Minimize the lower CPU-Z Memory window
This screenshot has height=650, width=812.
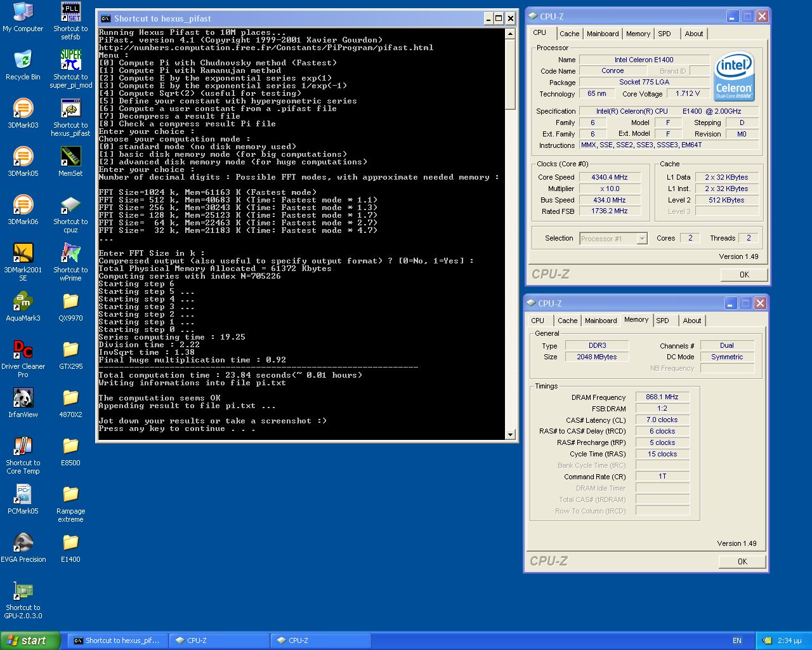pos(731,303)
